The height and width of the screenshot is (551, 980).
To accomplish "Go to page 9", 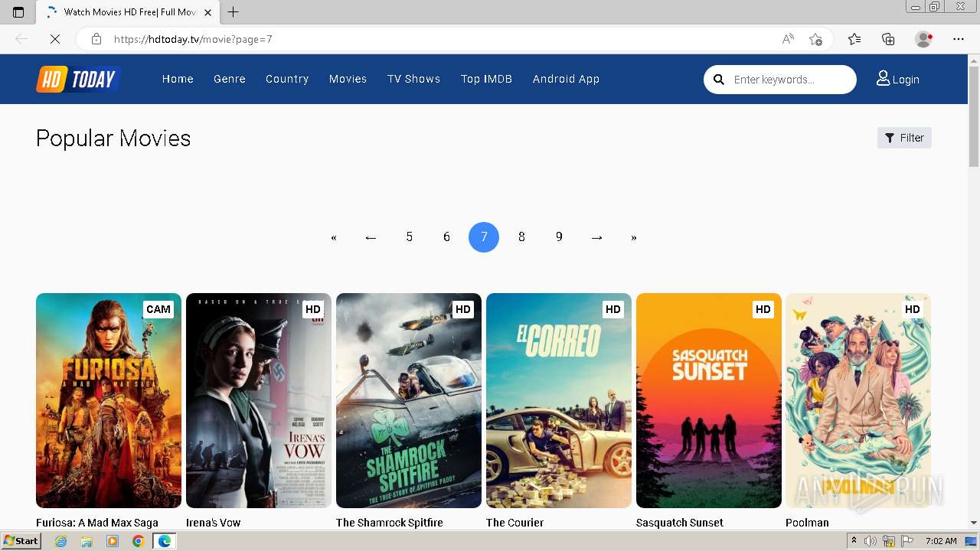I will (559, 237).
